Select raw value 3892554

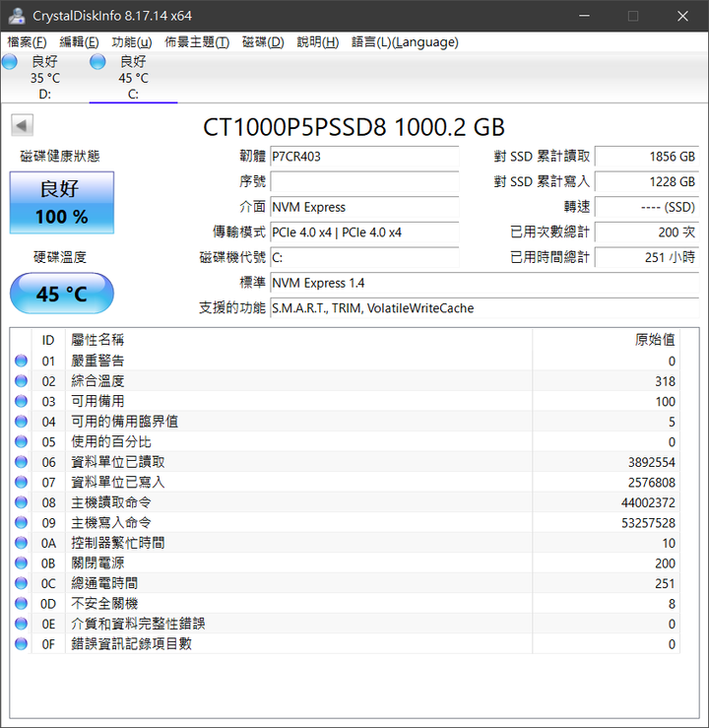(652, 462)
